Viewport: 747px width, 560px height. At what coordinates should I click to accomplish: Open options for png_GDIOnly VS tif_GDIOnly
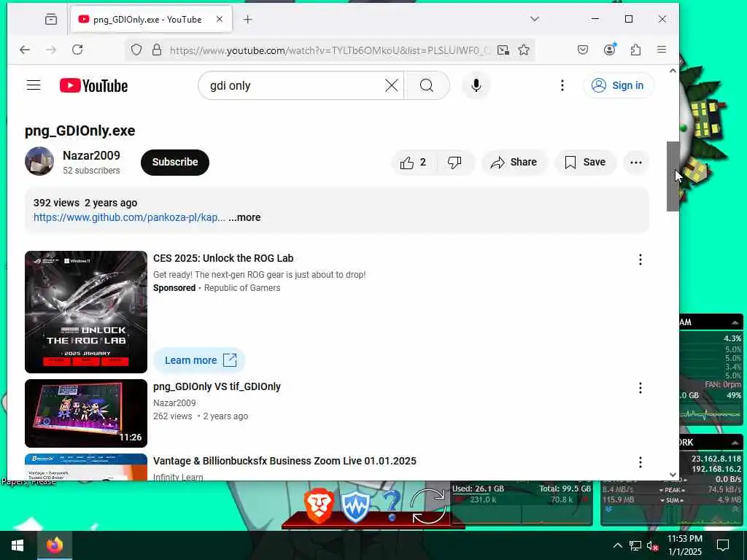[x=640, y=388]
